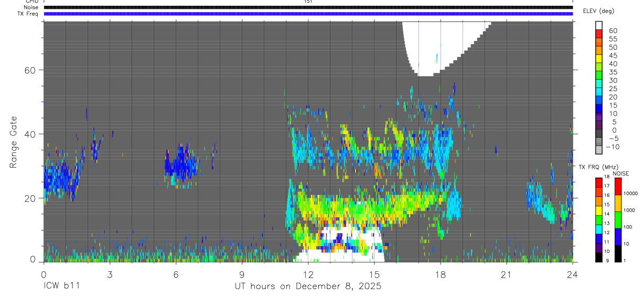
Task: Click the cyan TX FRQ swatch between 13 and 12
Action: 599,229
